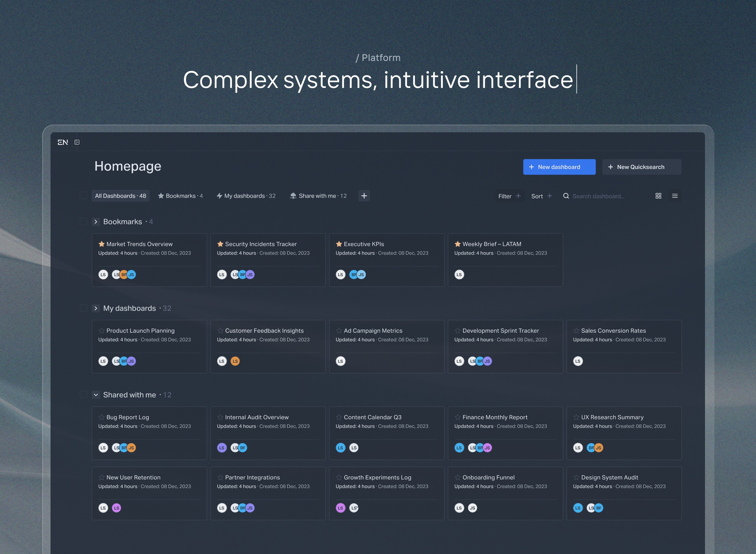Click the New dashboard button
This screenshot has height=554, width=756.
pyautogui.click(x=559, y=167)
